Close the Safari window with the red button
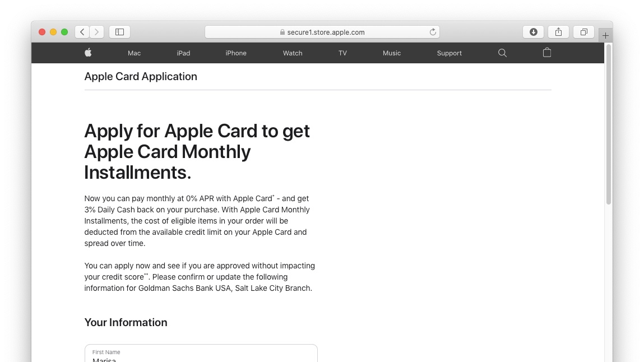This screenshot has width=644, height=362. pos(42,32)
